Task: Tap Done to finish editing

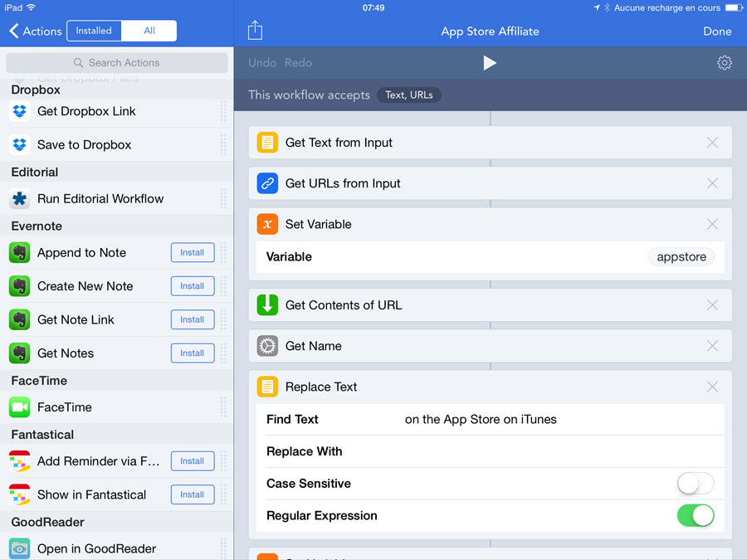Action: point(717,31)
